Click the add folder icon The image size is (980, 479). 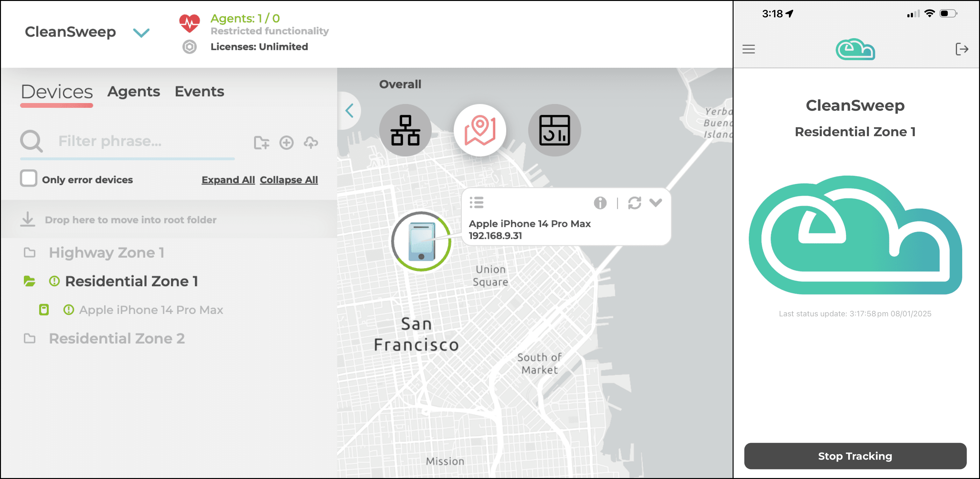261,143
